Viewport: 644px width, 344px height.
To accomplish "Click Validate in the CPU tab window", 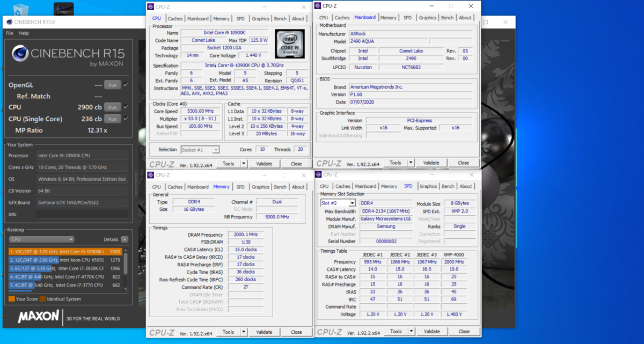I will 264,164.
